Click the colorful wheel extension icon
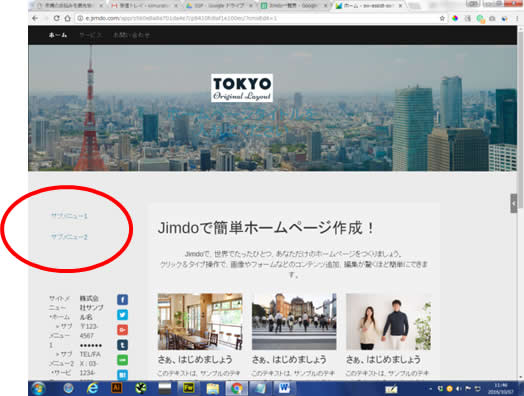Image resolution: width=524 pixels, height=396 pixels. tap(455, 18)
